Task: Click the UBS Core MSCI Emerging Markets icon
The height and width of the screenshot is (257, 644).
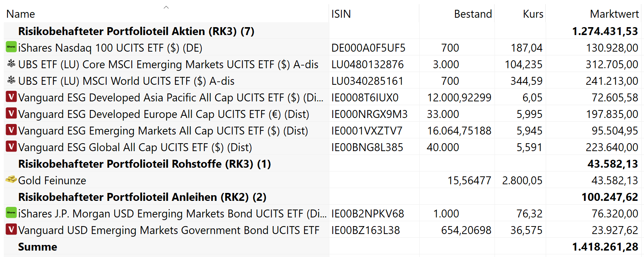Action: pyautogui.click(x=11, y=64)
